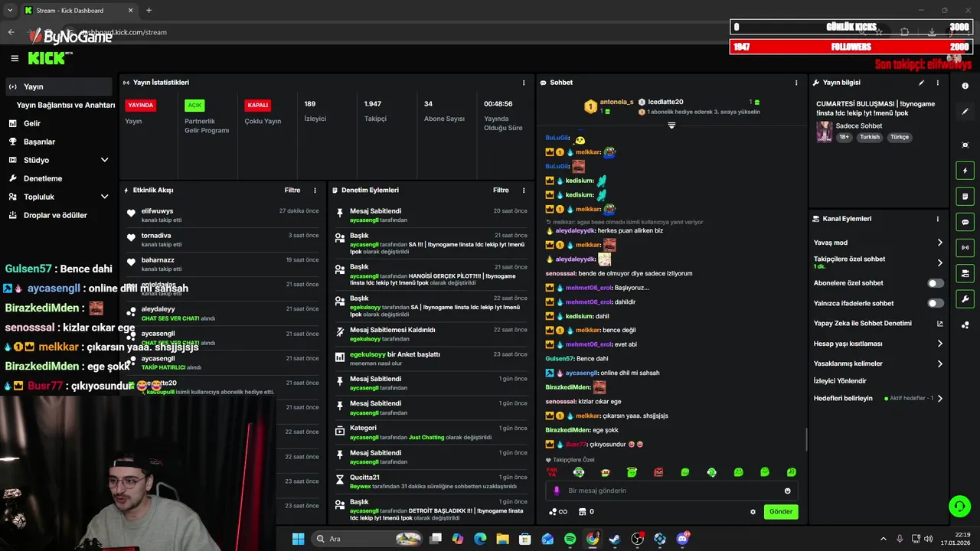Screen dimensions: 980x551
Task: Open the info icon in the right sidebar
Action: tap(965, 86)
